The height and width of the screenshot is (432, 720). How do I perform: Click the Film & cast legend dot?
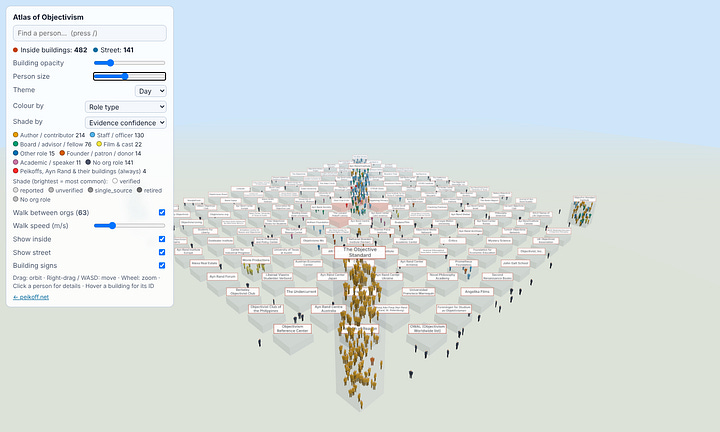99,144
